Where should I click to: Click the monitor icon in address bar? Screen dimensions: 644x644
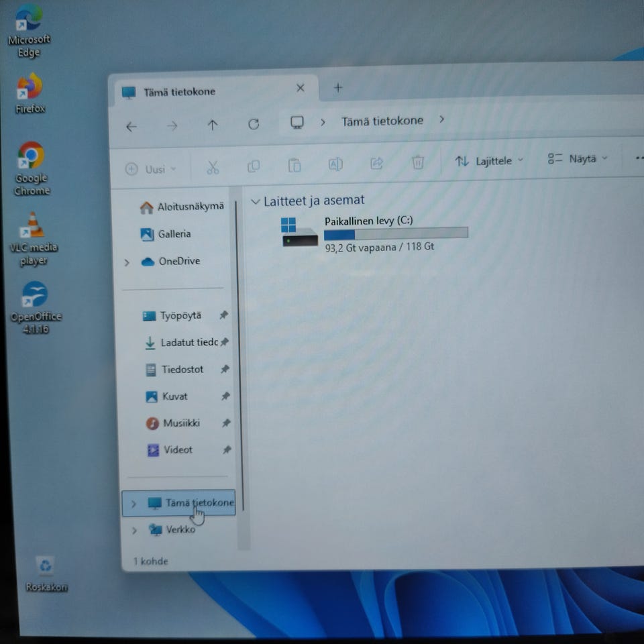pos(297,122)
